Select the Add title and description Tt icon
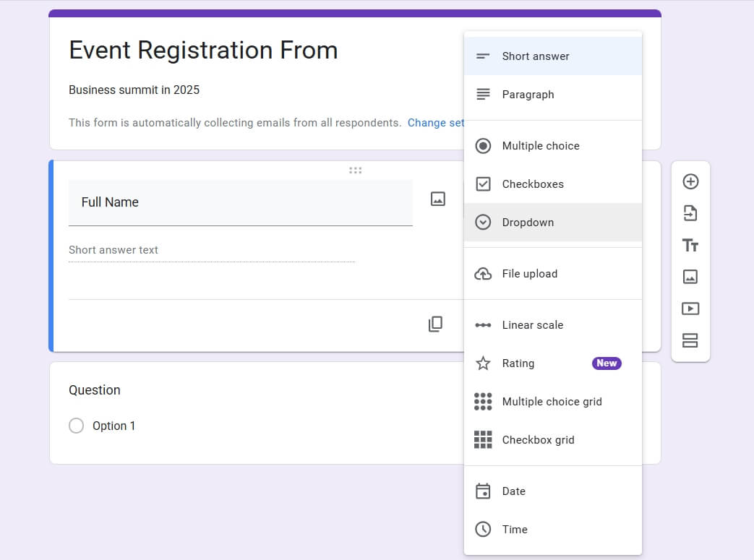The height and width of the screenshot is (560, 754). [690, 245]
